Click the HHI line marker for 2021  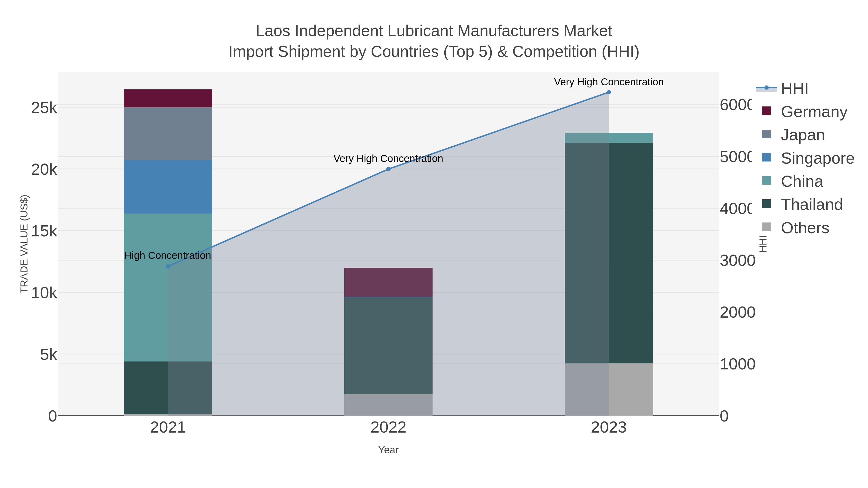click(x=168, y=266)
